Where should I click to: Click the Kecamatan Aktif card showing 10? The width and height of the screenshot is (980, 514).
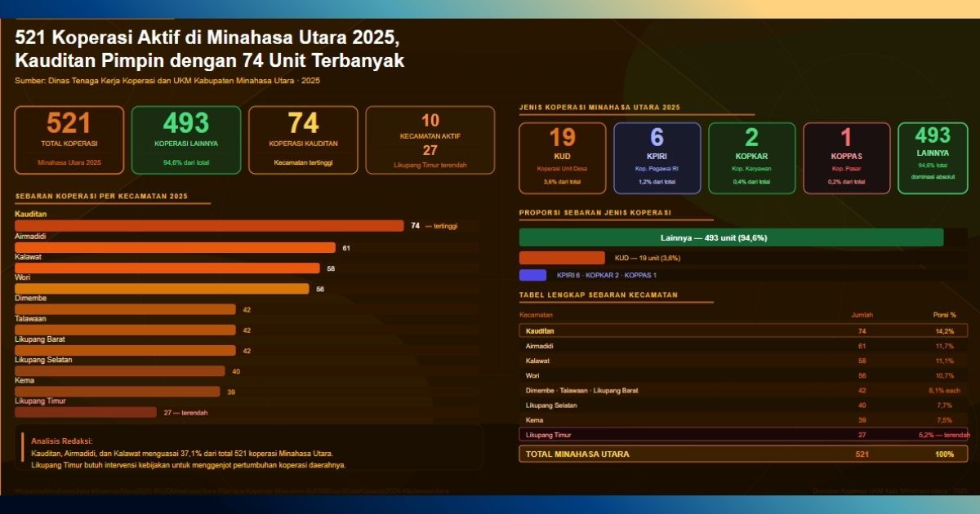(x=430, y=140)
